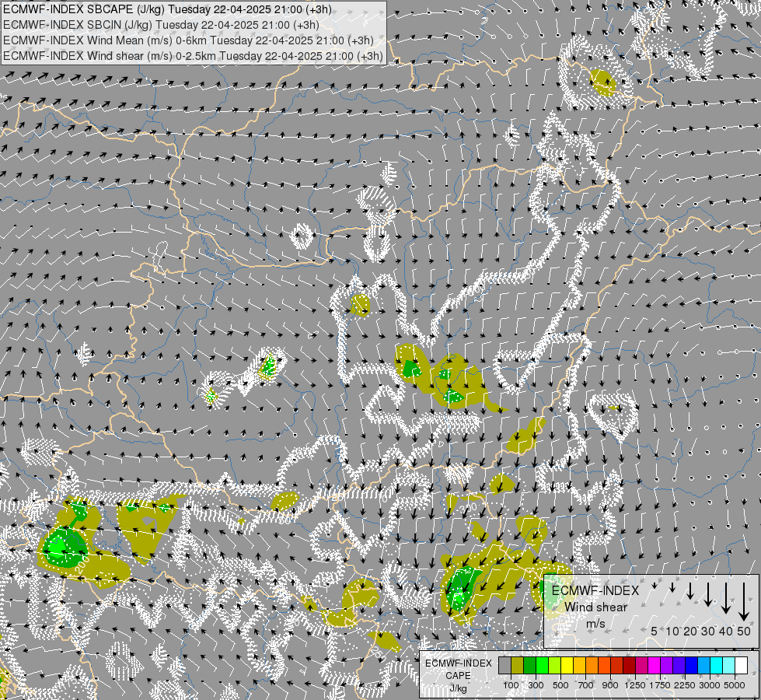Click the 5 m/s wind shear arrow in the legend
761x700 pixels.
(655, 586)
